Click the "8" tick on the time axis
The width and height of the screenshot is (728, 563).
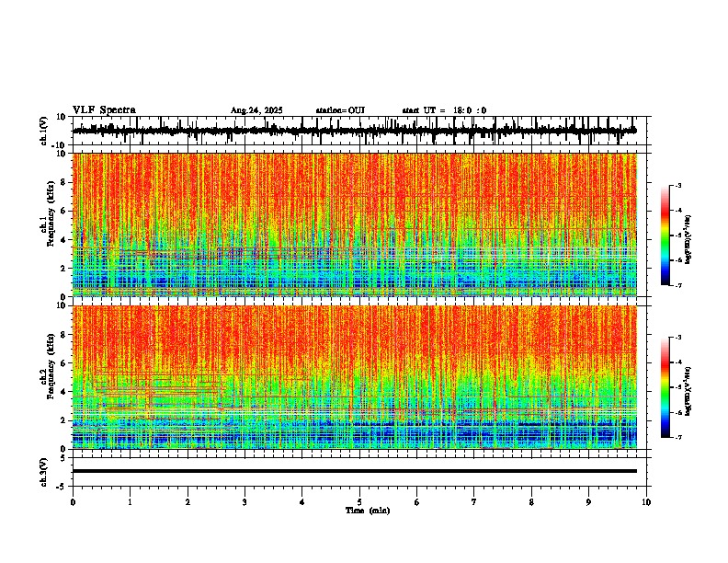(x=531, y=502)
